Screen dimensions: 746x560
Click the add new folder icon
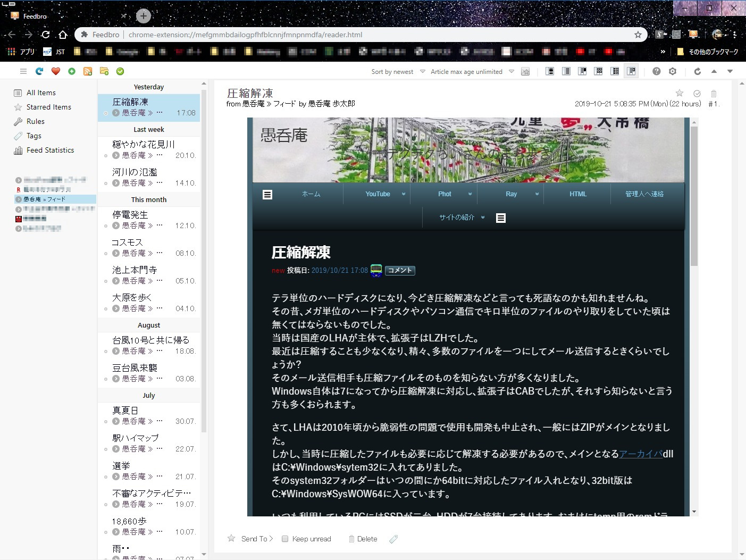104,71
